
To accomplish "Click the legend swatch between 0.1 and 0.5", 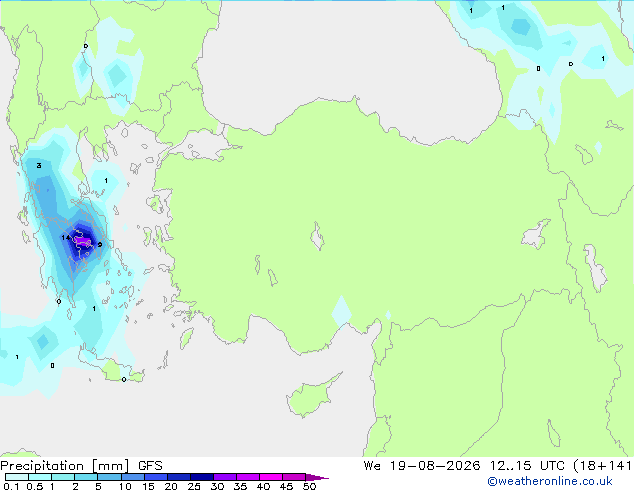I will point(17,477).
